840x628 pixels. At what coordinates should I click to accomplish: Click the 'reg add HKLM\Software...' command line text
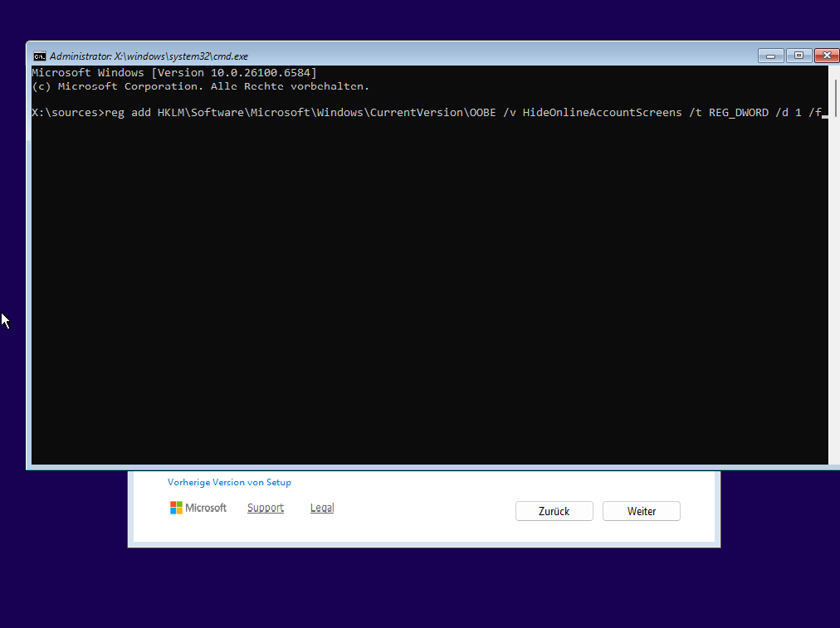tap(463, 113)
